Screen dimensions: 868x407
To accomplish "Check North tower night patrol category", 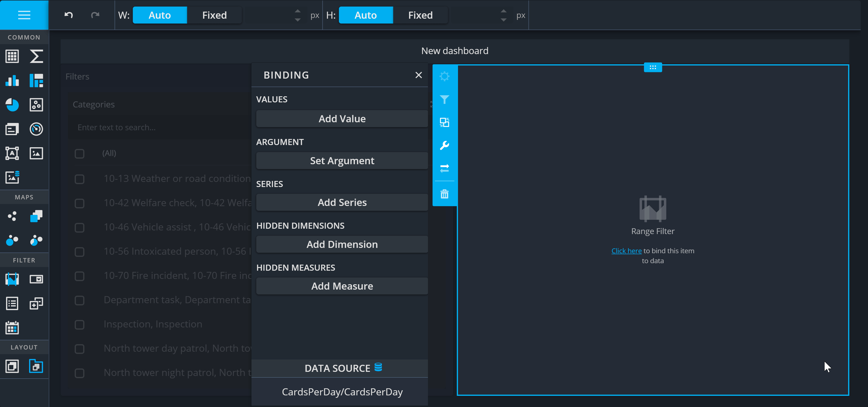I will click(x=80, y=373).
